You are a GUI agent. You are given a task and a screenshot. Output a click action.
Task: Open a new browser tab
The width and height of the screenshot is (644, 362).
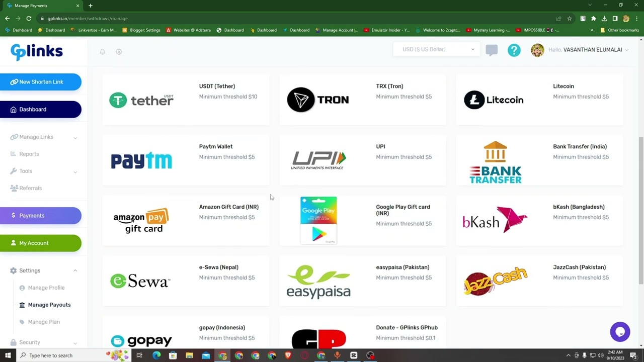91,6
